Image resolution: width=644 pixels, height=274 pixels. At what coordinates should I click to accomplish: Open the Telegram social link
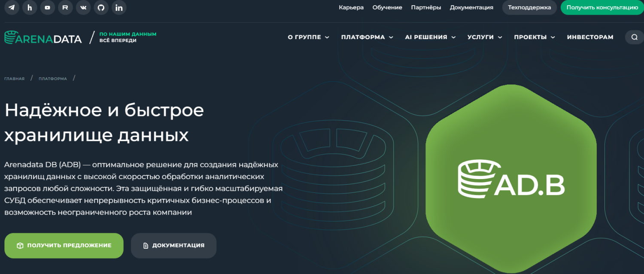click(12, 8)
